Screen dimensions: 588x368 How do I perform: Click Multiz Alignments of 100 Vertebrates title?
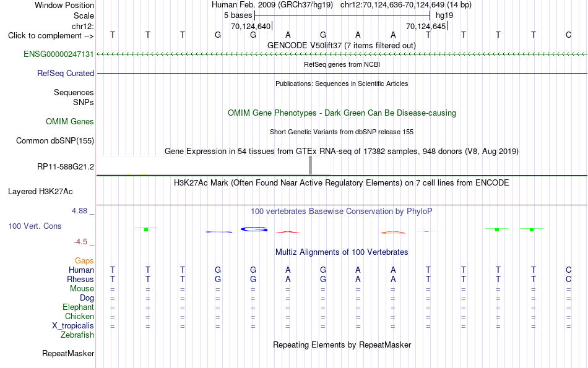(x=342, y=252)
